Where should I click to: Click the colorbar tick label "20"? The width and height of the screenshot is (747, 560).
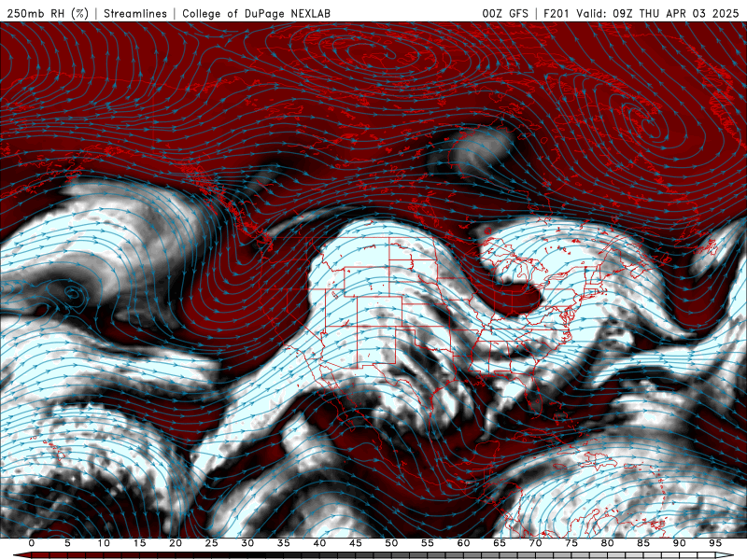point(176,543)
